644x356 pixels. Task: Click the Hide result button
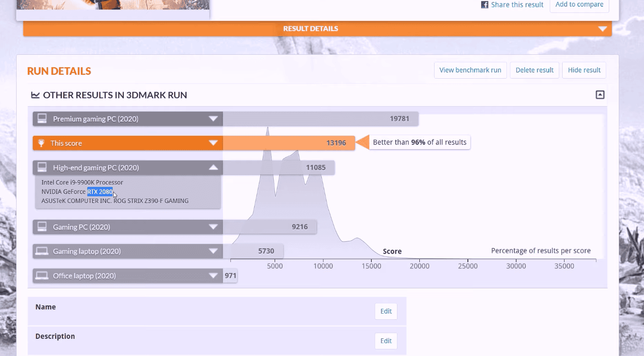pyautogui.click(x=584, y=70)
